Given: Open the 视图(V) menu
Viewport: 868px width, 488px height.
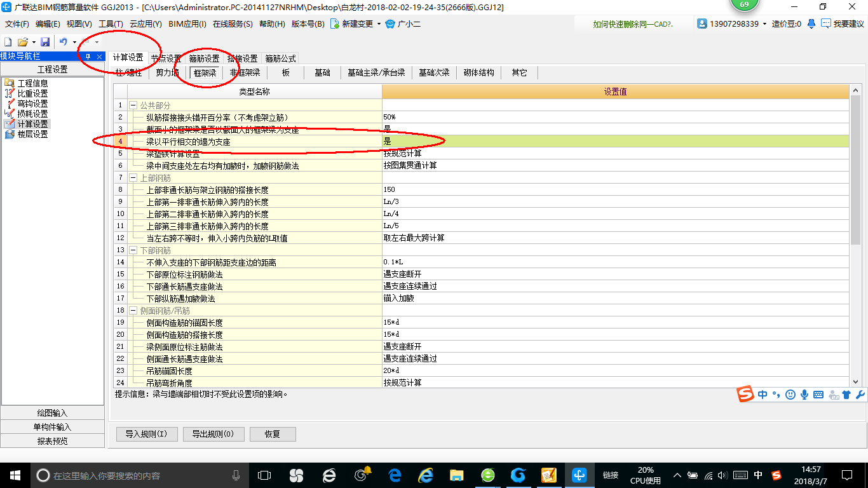Looking at the screenshot, I should click(x=79, y=24).
